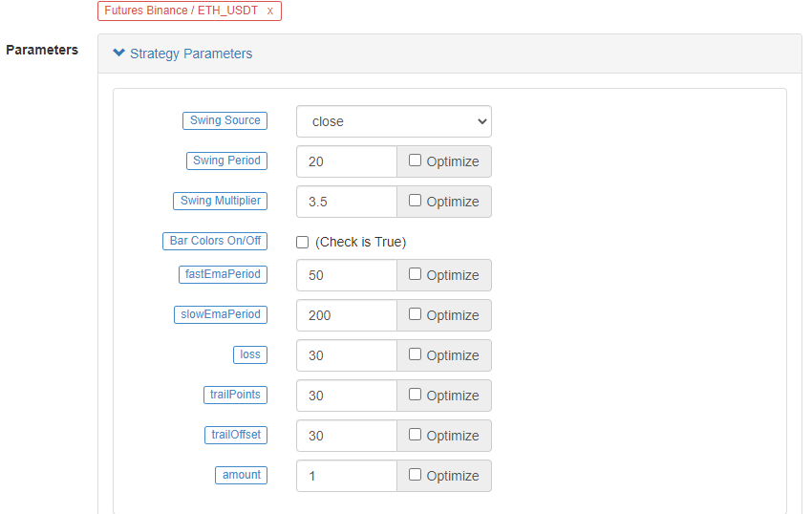Focus the fastEmaPeriod value field

[346, 275]
